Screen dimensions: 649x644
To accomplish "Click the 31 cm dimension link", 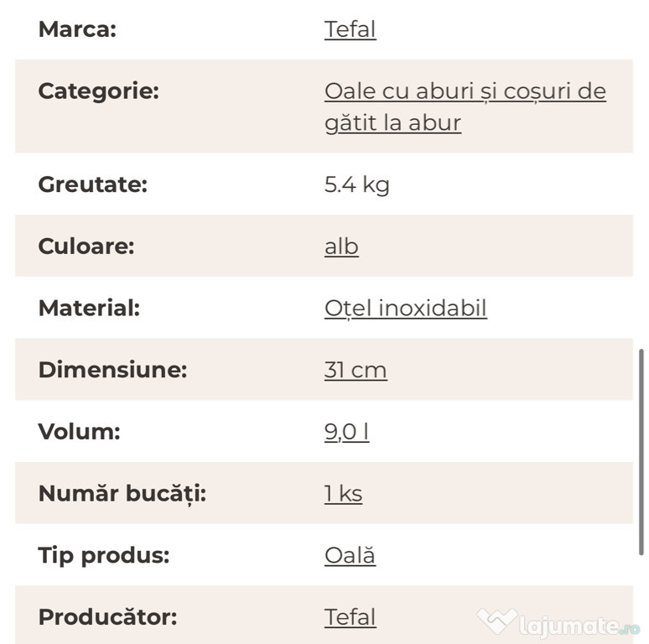I will coord(356,370).
